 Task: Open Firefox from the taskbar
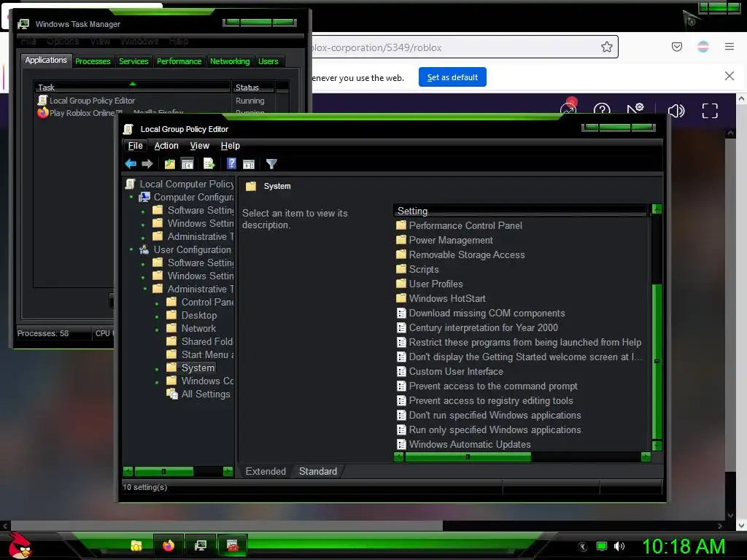click(x=169, y=545)
